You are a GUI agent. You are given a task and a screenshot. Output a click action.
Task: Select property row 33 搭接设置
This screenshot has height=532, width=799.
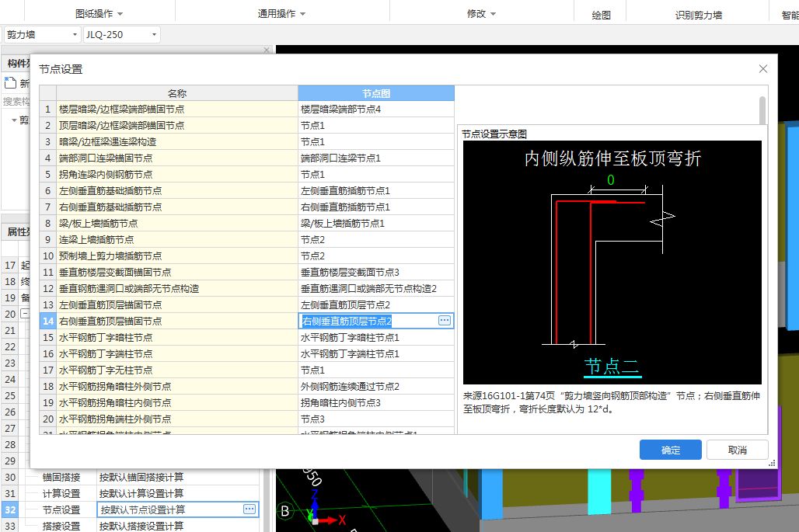[x=61, y=526]
